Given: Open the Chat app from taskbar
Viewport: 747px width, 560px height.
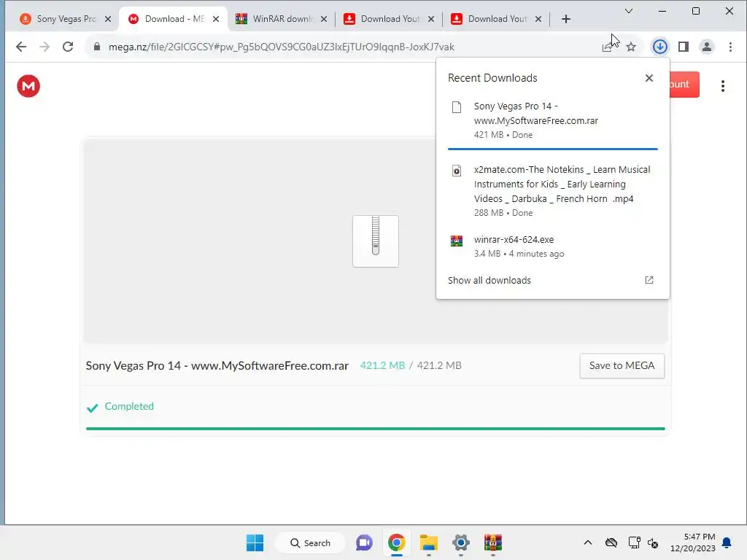Looking at the screenshot, I should click(x=365, y=542).
